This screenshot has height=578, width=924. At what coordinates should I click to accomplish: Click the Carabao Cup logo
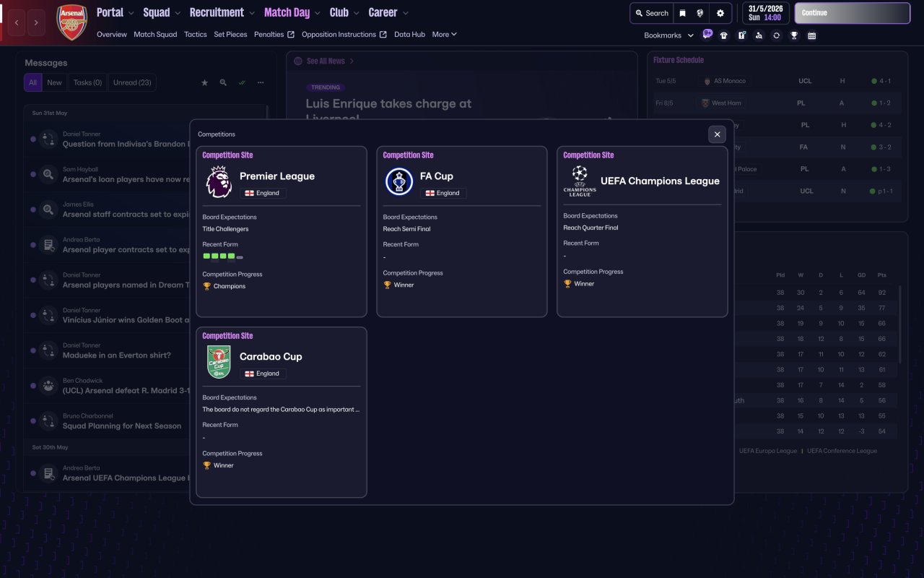pos(219,362)
